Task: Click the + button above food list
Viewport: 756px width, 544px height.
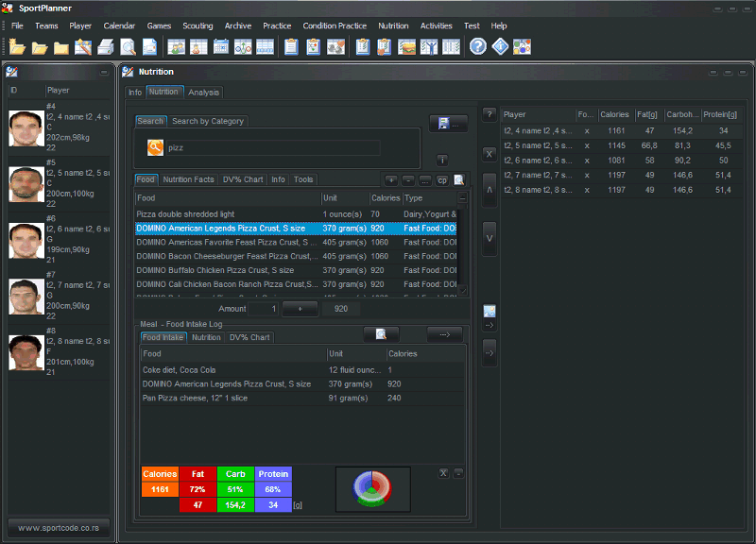Action: click(391, 180)
